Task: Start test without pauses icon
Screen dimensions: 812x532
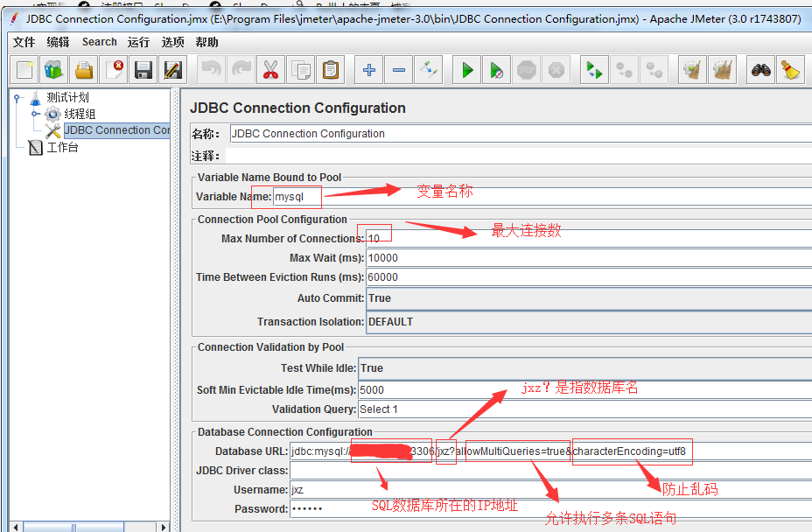Action: [497, 70]
